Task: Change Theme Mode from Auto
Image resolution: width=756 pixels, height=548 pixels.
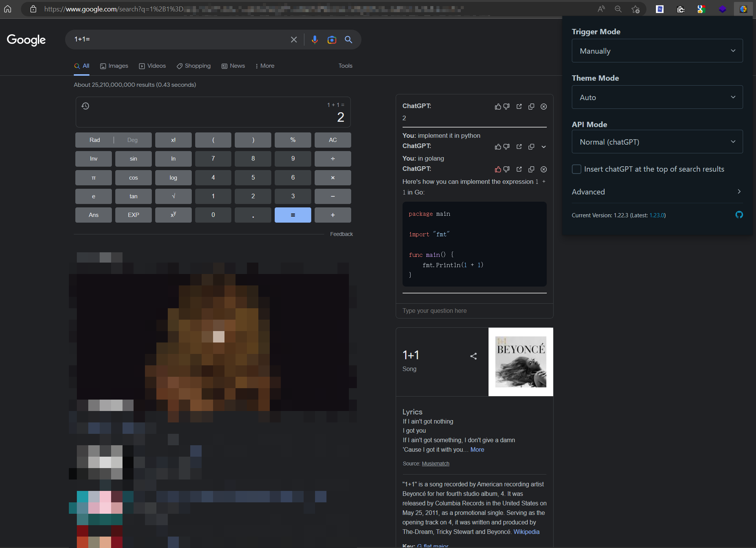Action: 657,97
